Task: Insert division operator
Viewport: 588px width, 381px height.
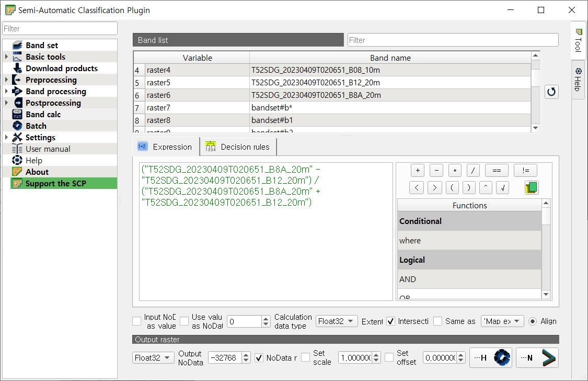Action: 473,171
